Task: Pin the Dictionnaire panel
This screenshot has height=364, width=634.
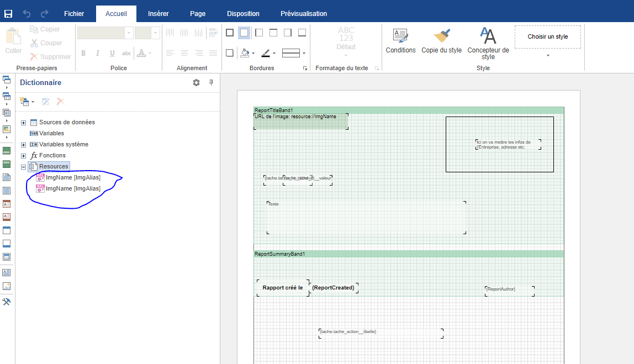Action: tap(210, 82)
